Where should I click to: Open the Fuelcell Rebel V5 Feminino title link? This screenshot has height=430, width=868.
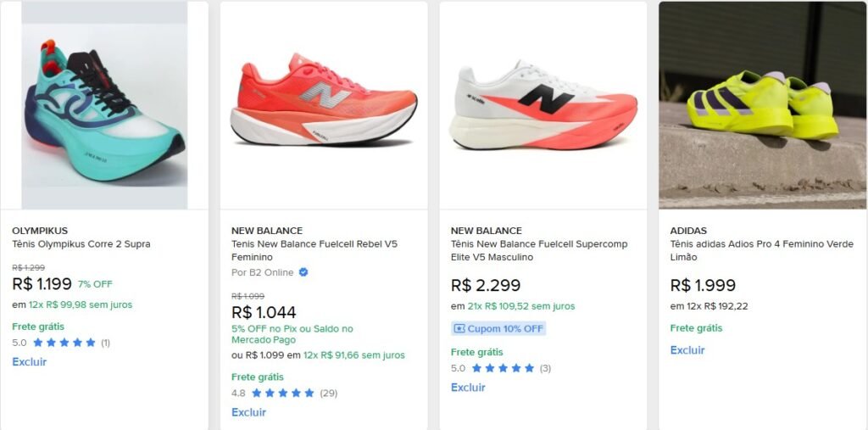(314, 249)
